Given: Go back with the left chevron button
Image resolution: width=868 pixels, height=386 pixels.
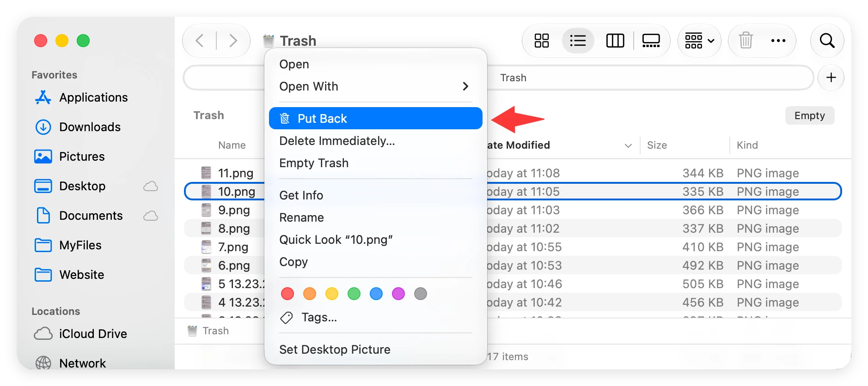Looking at the screenshot, I should (x=200, y=41).
